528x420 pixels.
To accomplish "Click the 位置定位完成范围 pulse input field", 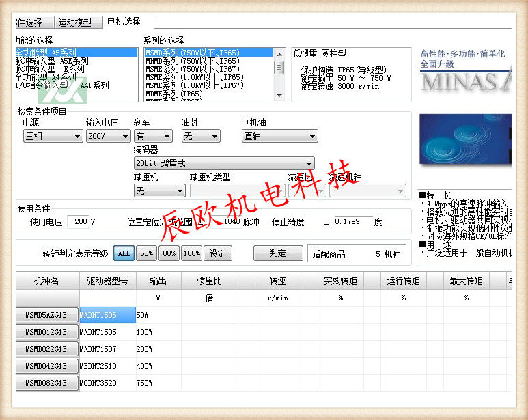I will click(224, 222).
